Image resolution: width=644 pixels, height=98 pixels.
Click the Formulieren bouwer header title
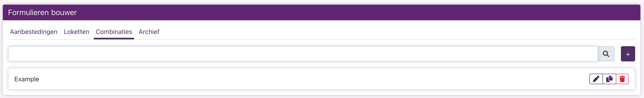coord(42,12)
